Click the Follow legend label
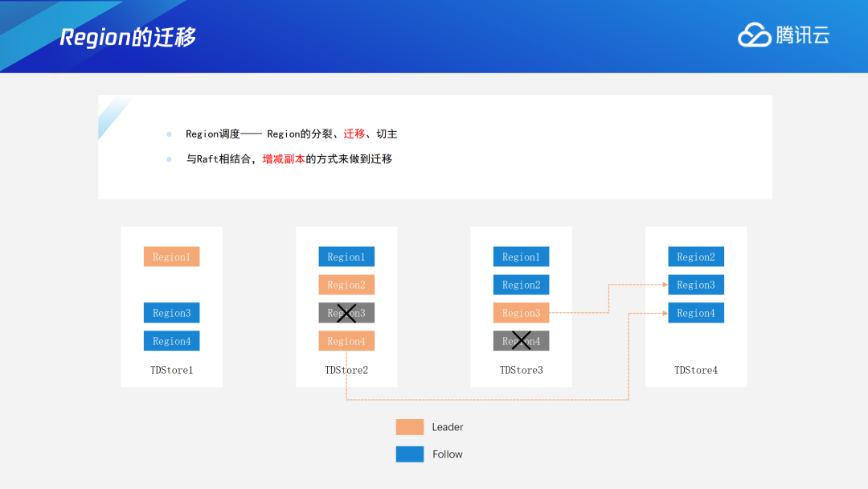The height and width of the screenshot is (489, 868). click(448, 454)
